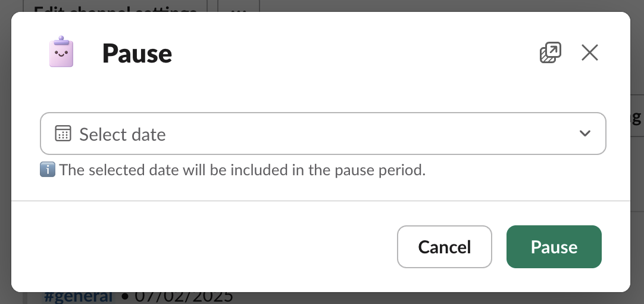Click empty header space right of title
Viewport: 644px width, 304px height.
[357, 54]
